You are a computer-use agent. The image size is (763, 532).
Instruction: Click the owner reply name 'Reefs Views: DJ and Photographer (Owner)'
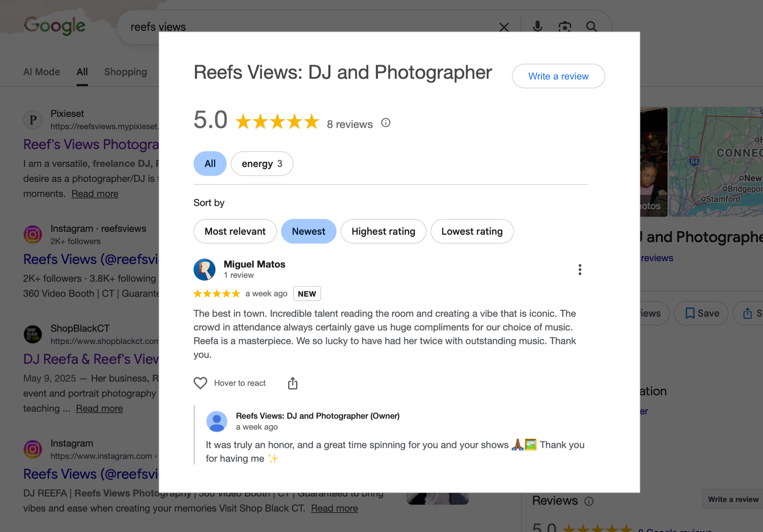click(318, 416)
